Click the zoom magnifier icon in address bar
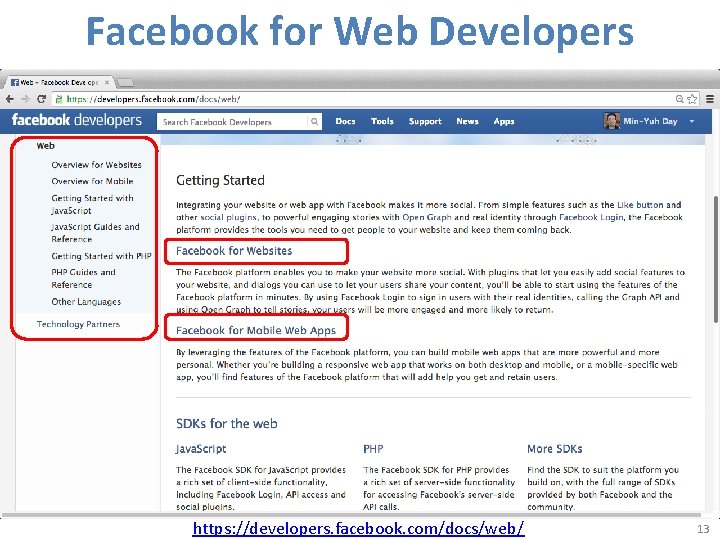 [680, 99]
